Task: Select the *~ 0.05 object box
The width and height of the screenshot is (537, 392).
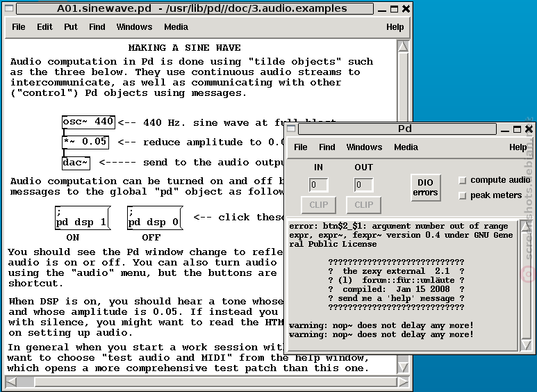Action: click(85, 142)
